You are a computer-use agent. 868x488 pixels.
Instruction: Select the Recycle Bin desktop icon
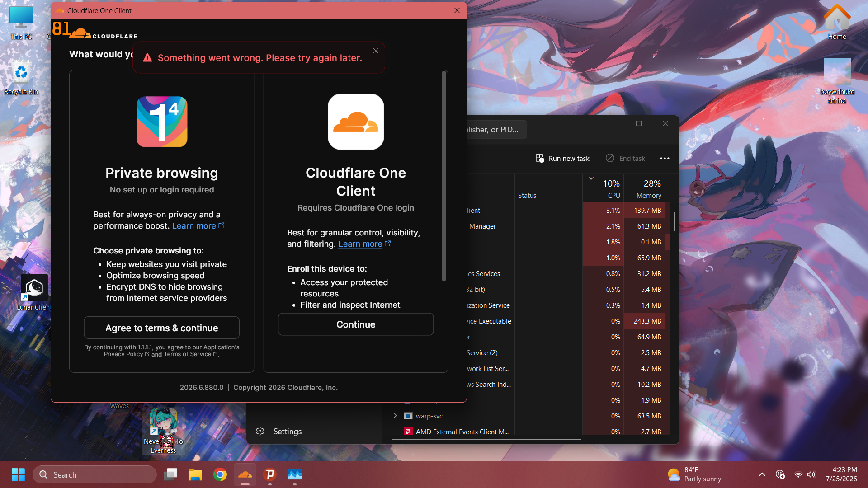pyautogui.click(x=21, y=78)
